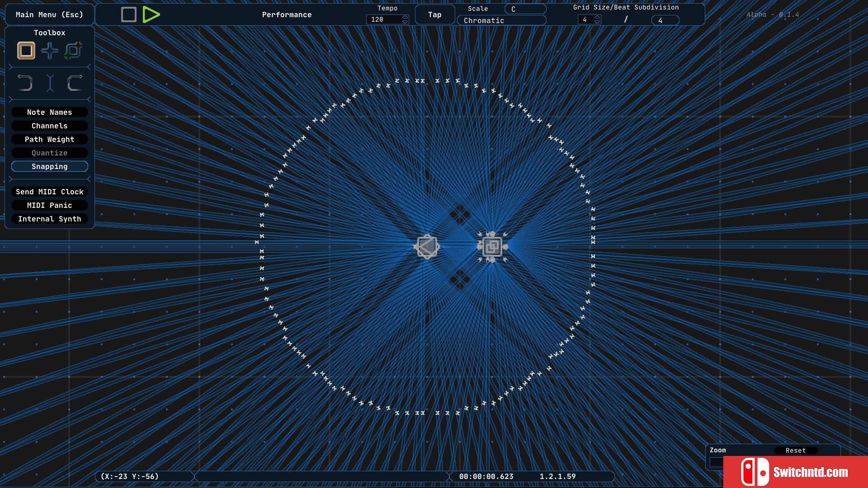Start playback with the green play button
The image size is (868, 488).
click(x=151, y=14)
